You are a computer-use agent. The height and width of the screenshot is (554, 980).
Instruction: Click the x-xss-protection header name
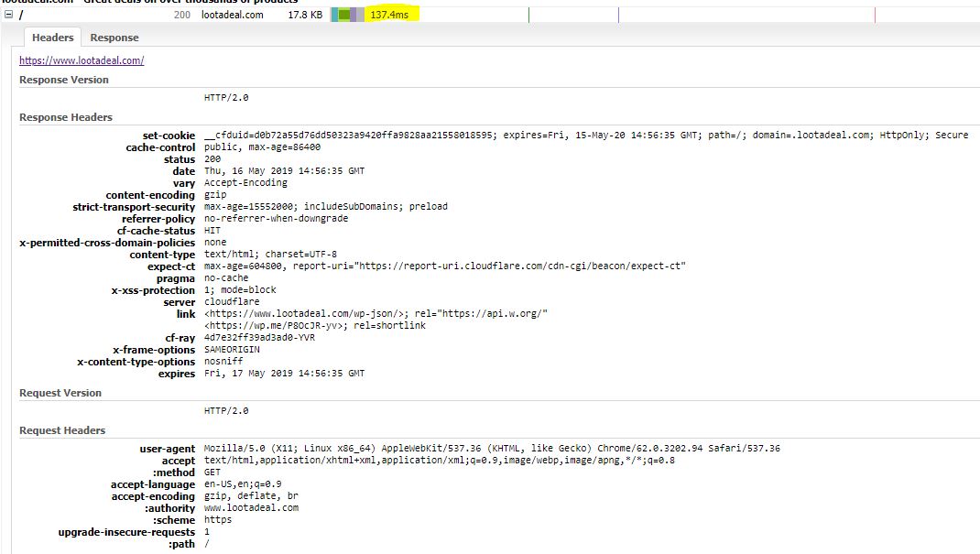(x=153, y=290)
